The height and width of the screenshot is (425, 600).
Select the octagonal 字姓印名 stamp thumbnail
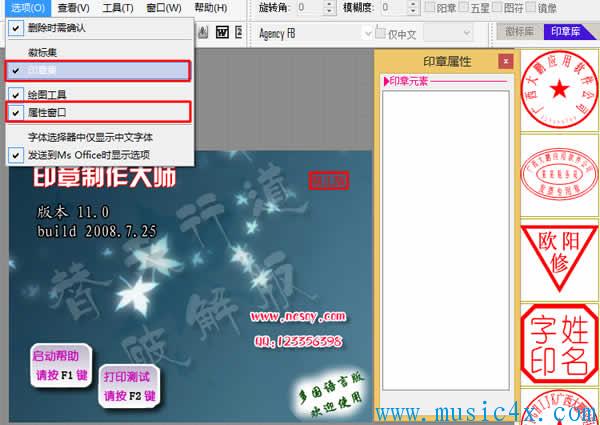[559, 344]
